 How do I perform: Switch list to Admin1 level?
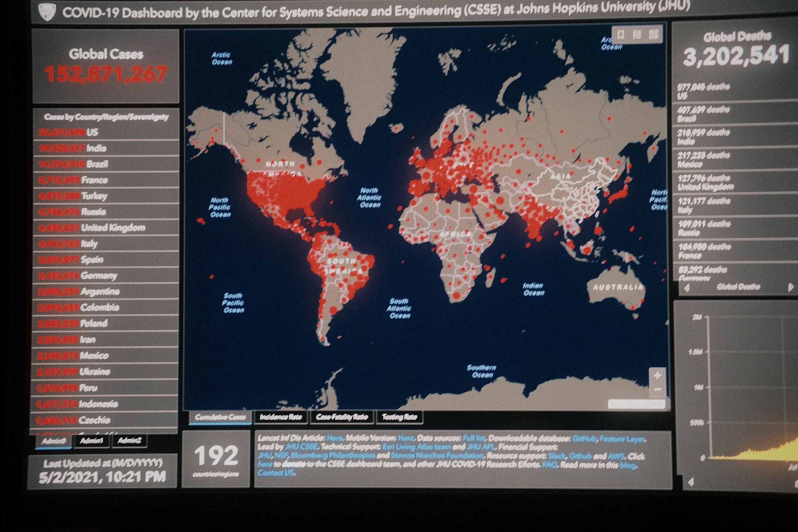click(91, 441)
